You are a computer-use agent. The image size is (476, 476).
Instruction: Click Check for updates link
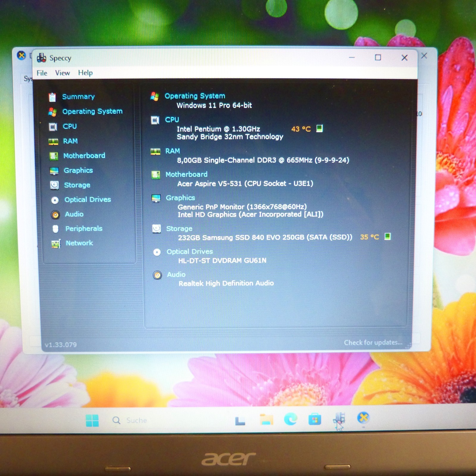(373, 342)
